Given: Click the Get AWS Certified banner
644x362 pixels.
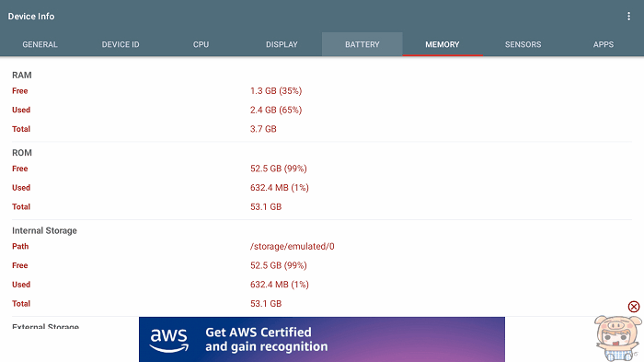Looking at the screenshot, I should pyautogui.click(x=322, y=339).
